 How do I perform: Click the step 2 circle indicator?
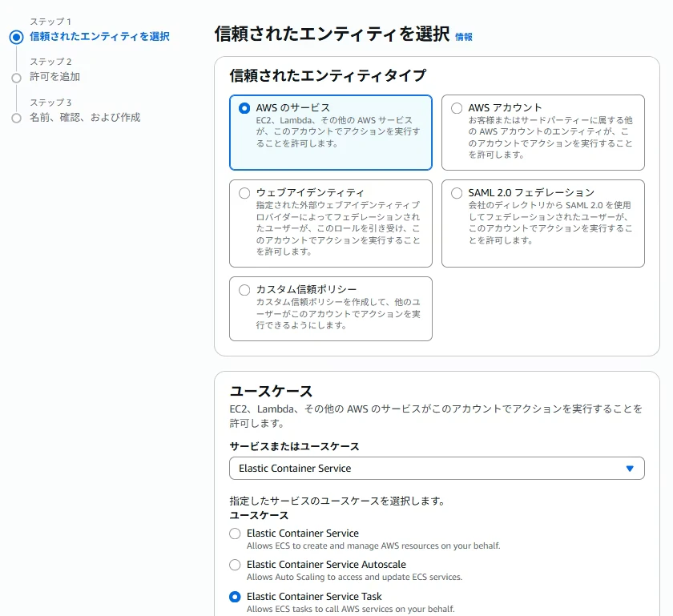pyautogui.click(x=16, y=79)
